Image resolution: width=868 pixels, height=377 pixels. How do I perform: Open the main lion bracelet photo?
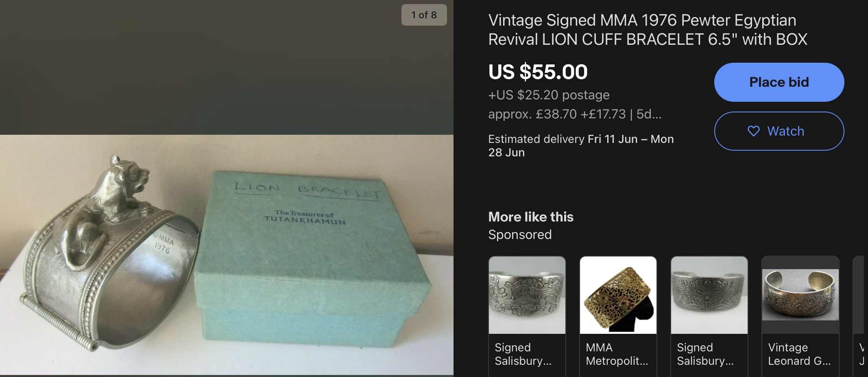click(x=226, y=254)
